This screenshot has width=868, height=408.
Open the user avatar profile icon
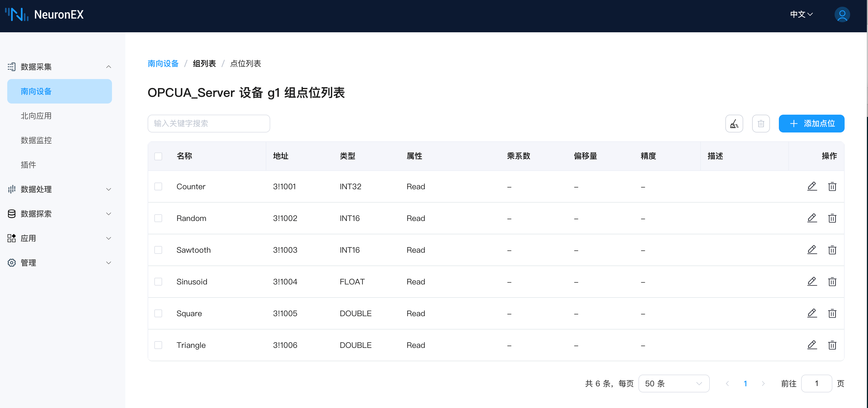pos(842,14)
